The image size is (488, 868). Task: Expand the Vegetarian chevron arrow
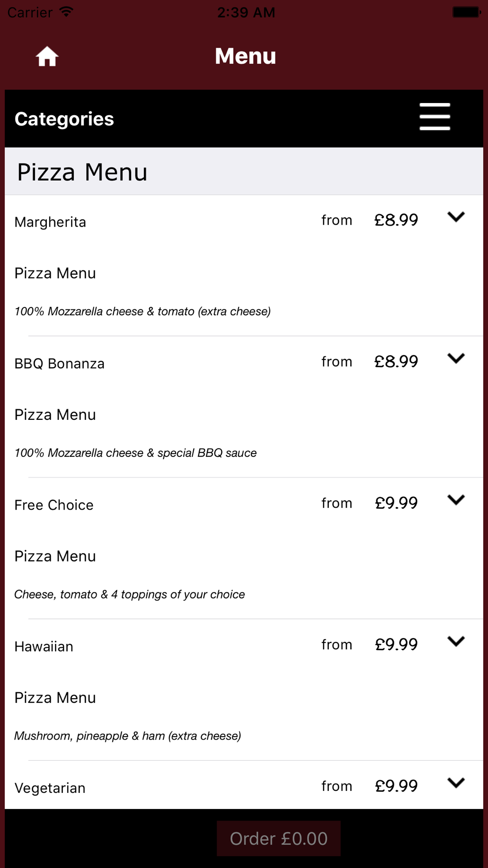[456, 783]
